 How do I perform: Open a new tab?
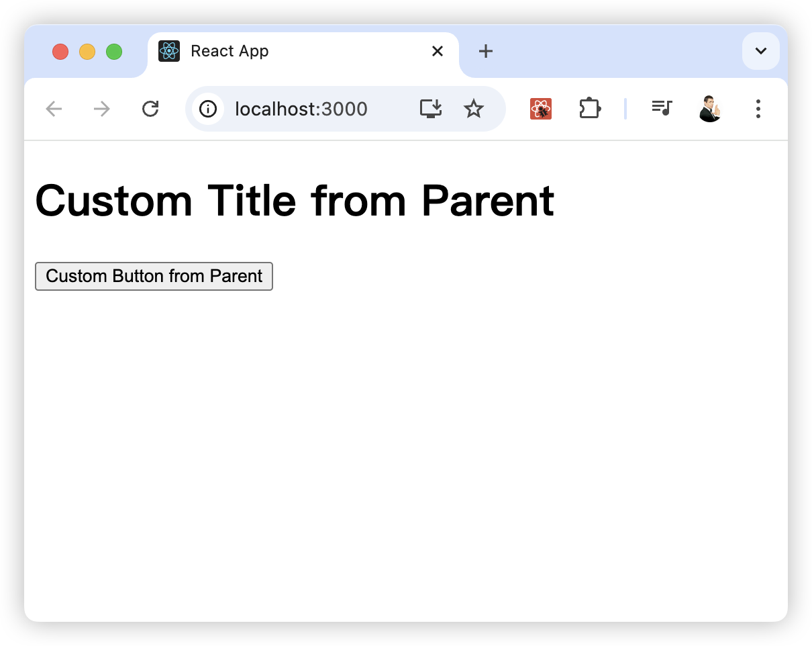click(486, 51)
